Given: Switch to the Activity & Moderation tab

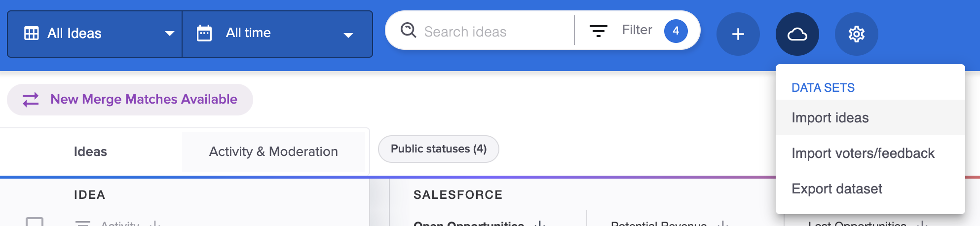Looking at the screenshot, I should pos(273,151).
